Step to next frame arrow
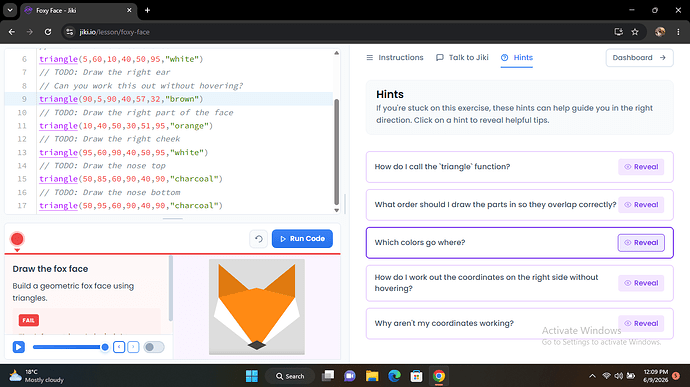The height and width of the screenshot is (387, 690). 133,347
